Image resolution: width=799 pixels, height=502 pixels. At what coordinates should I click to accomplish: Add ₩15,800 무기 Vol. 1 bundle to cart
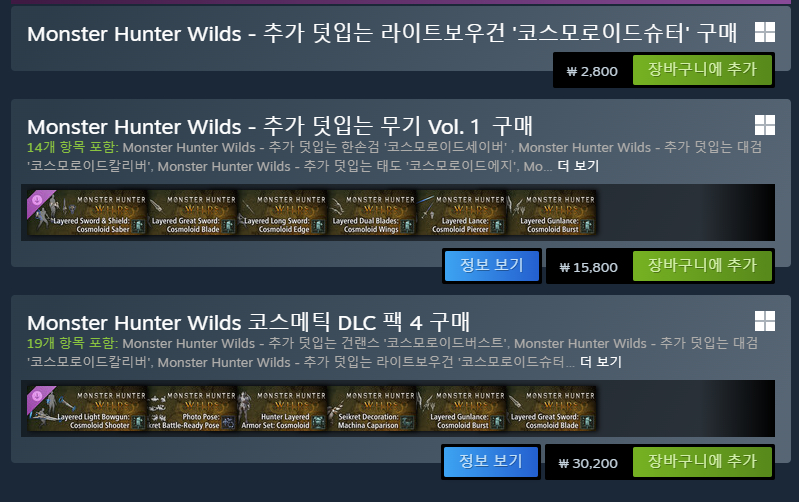[702, 266]
